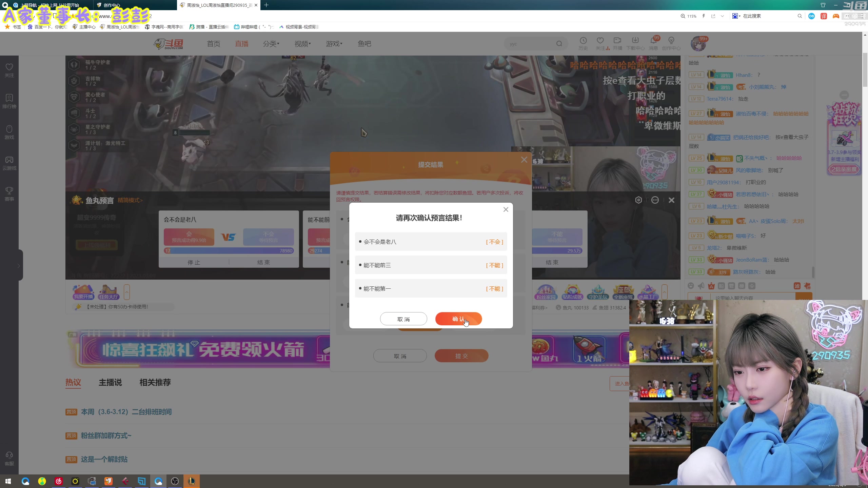The image size is (868, 488).
Task: Expand the 视频 dropdown menu
Action: (303, 44)
